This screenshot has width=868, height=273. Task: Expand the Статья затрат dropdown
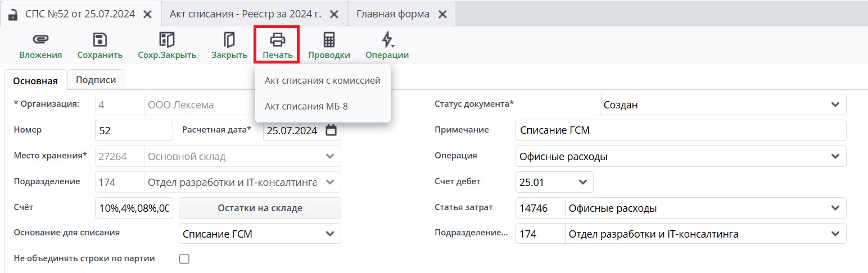834,208
